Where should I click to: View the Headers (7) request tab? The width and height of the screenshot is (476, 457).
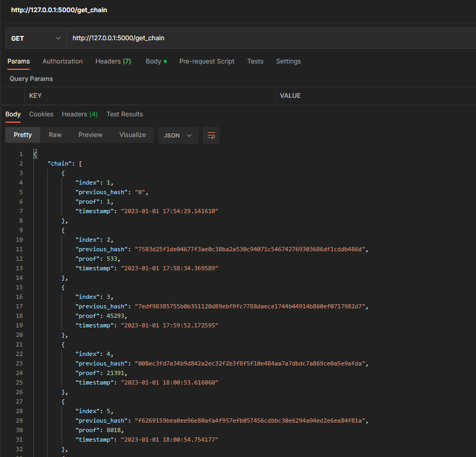tap(113, 61)
